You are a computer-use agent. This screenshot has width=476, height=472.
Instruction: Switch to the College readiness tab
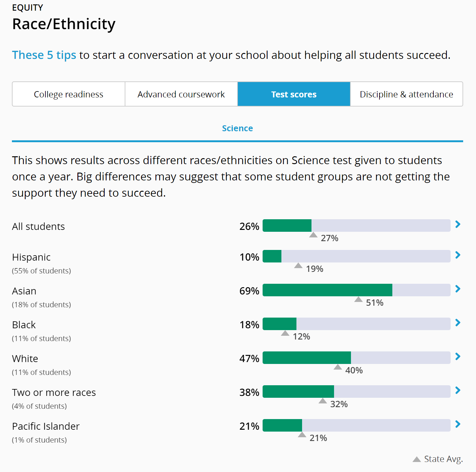68,94
